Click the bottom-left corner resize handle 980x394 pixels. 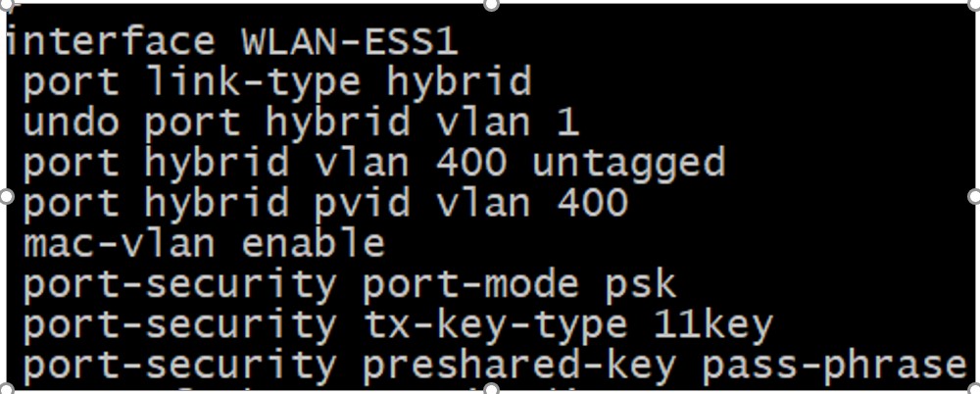click(4, 388)
